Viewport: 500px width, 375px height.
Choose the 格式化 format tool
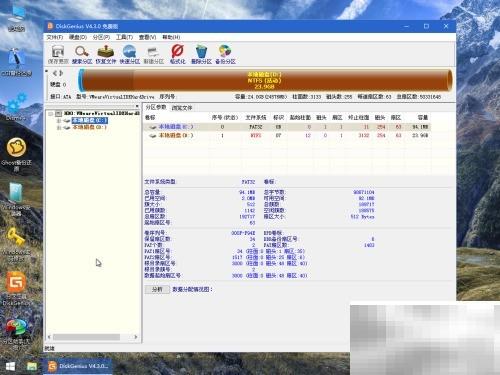coord(177,55)
